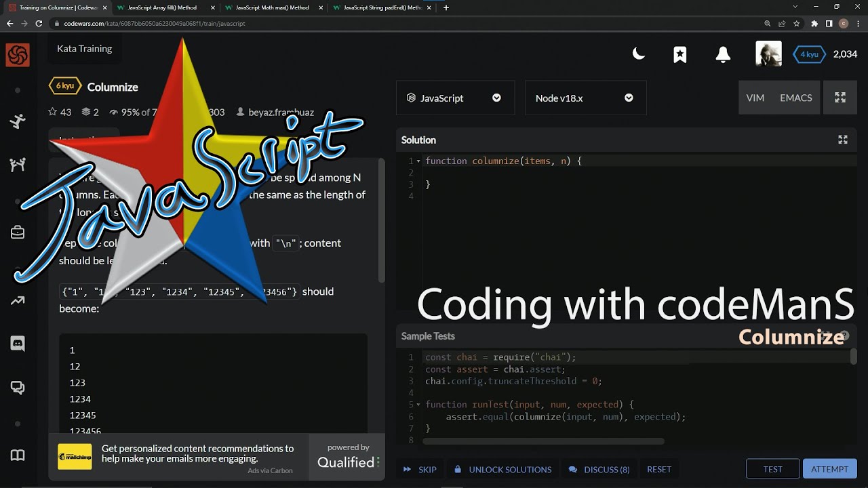Click the 43 stars count

click(60, 113)
